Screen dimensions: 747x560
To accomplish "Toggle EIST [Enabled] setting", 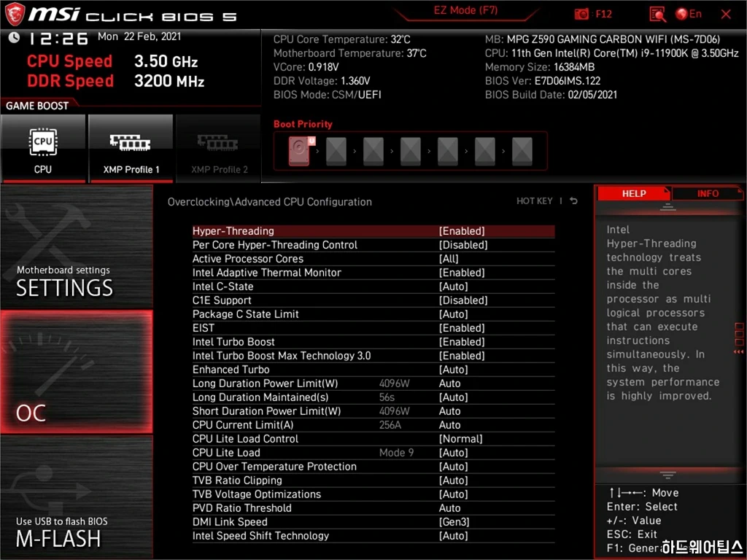I will point(462,327).
